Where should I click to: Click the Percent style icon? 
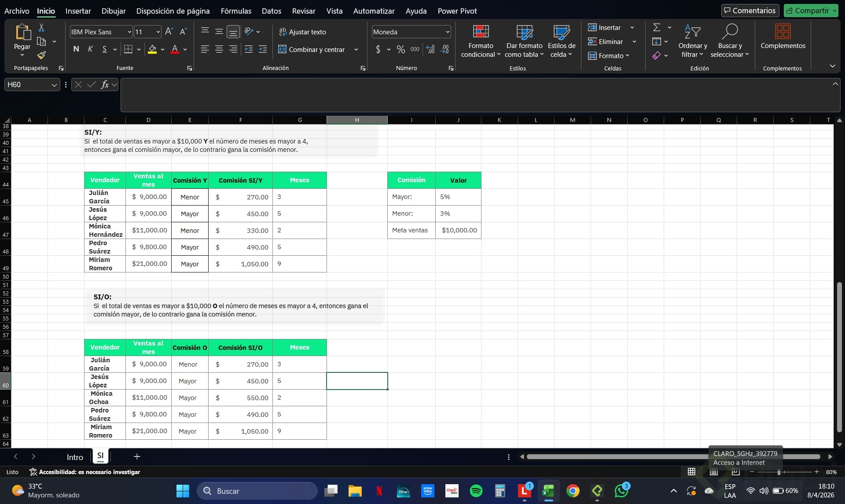(400, 49)
